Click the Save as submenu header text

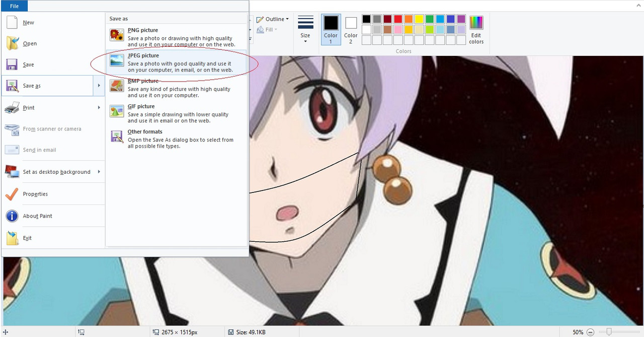[119, 19]
